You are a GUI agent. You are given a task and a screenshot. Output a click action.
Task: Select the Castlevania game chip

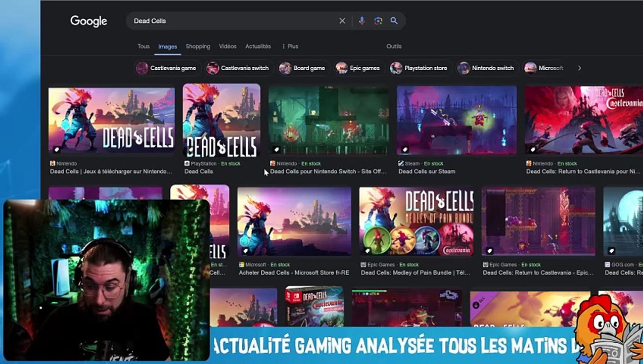pos(167,68)
